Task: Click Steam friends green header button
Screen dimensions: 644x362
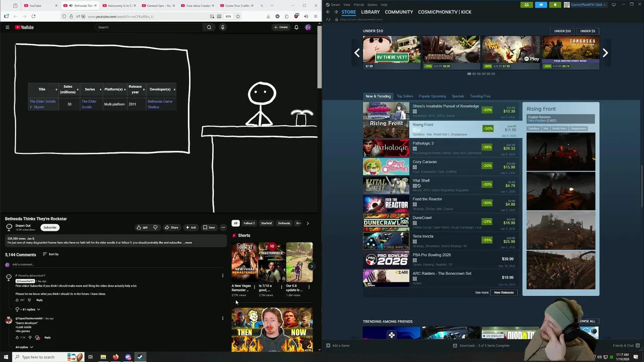Action: coord(526,5)
